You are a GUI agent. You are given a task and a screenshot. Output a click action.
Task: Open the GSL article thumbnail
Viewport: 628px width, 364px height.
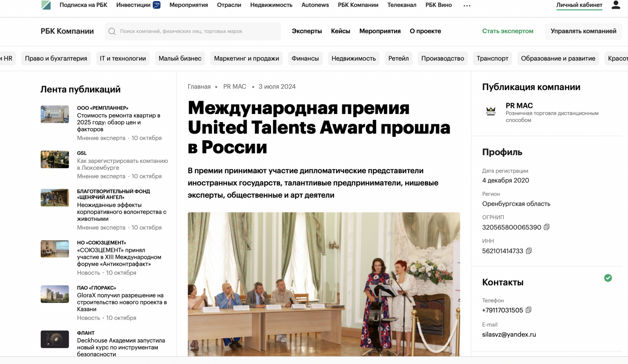coord(55,159)
